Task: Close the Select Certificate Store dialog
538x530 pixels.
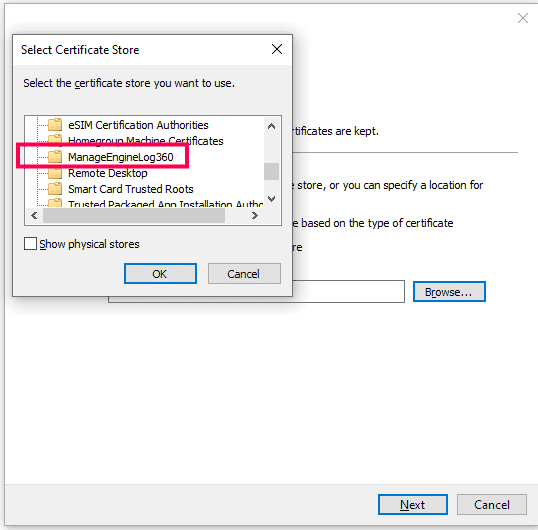Action: click(x=277, y=49)
